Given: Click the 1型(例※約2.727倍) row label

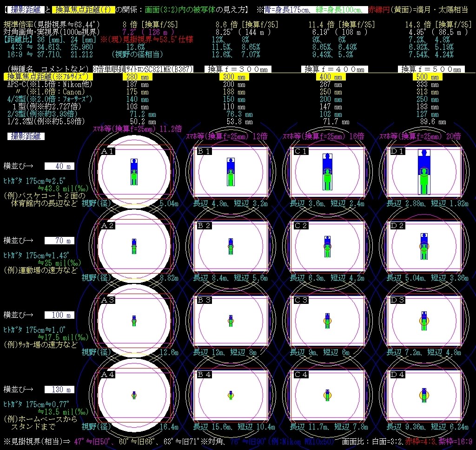Looking at the screenshot, I should tap(46, 107).
